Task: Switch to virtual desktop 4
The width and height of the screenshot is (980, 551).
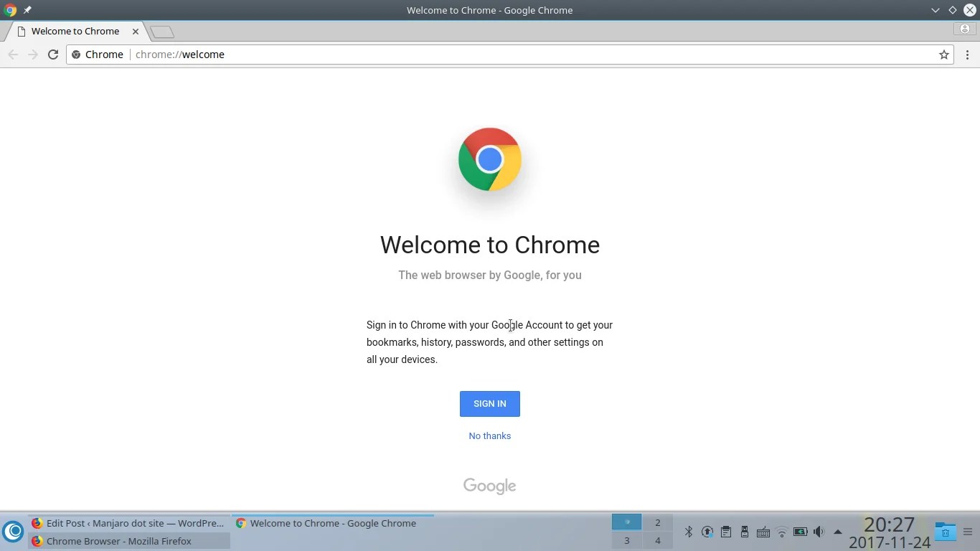Action: (x=657, y=540)
